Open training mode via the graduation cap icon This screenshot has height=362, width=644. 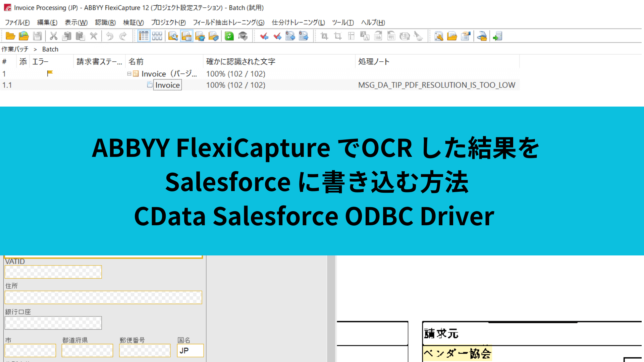pos(243,36)
